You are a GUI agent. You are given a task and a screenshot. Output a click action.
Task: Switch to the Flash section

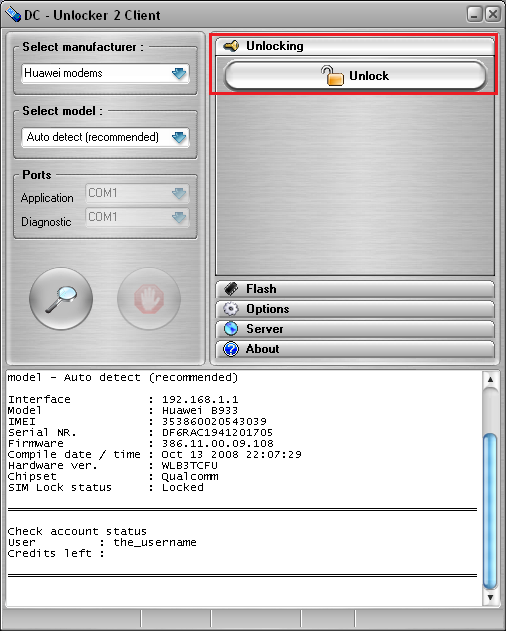355,289
